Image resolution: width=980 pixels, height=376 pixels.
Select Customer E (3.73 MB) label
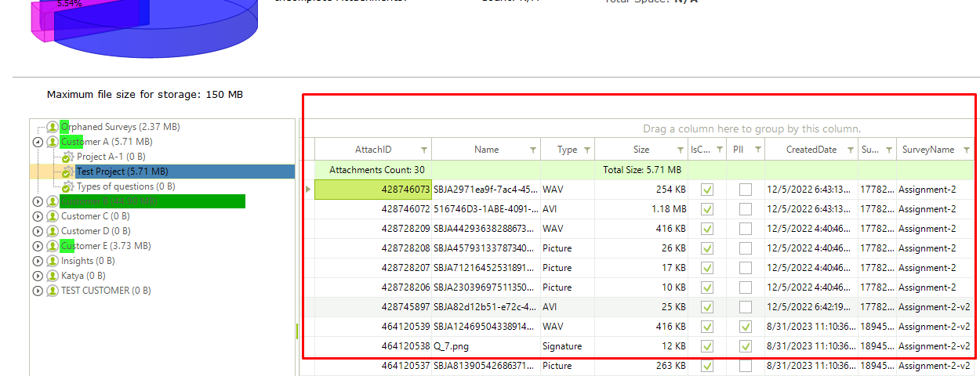(106, 246)
